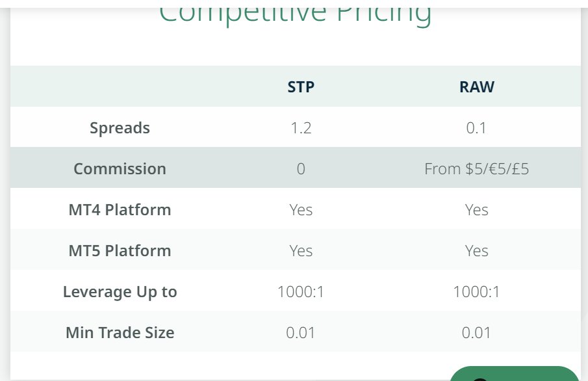Click Yes for STP MT5 Platform
The image size is (588, 381).
[x=301, y=251]
